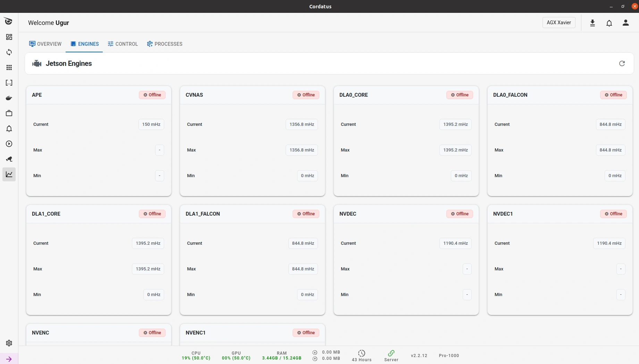Image resolution: width=639 pixels, height=364 pixels.
Task: Open the dashboard panel from the sidebar
Action: 9,37
